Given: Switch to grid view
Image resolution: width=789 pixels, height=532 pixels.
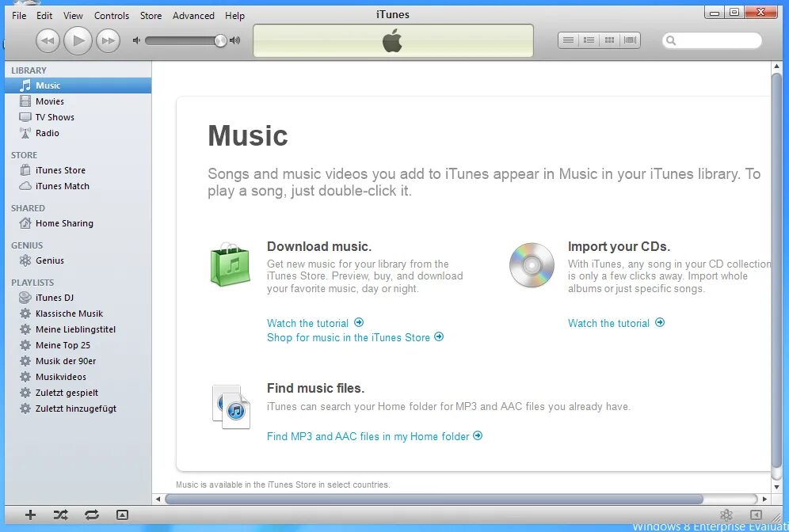Looking at the screenshot, I should tap(609, 40).
